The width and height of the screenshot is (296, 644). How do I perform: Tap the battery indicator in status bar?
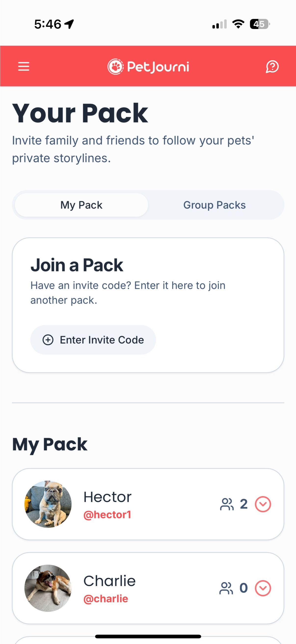[259, 24]
